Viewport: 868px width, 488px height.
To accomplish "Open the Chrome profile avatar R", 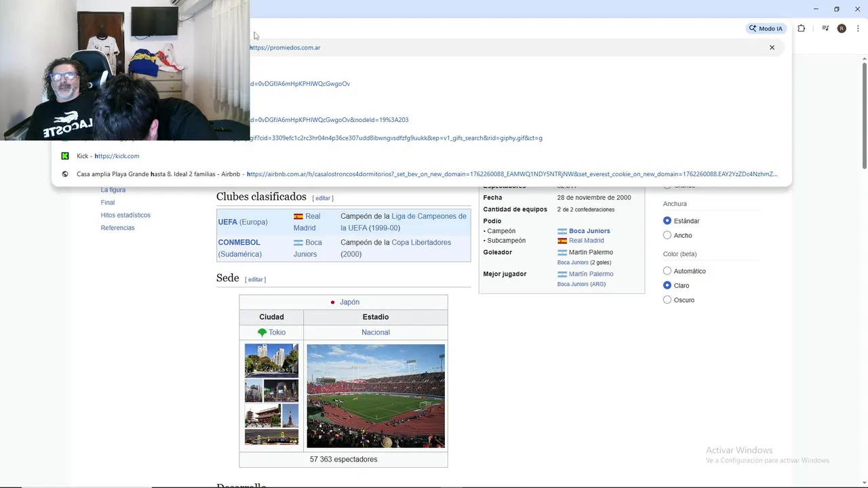I will (x=842, y=28).
